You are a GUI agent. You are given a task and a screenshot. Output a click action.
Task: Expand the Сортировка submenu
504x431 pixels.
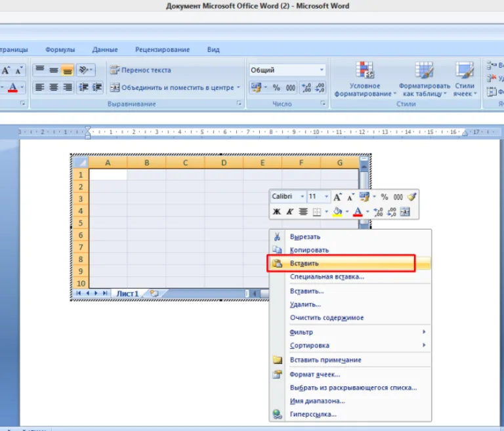[350, 346]
